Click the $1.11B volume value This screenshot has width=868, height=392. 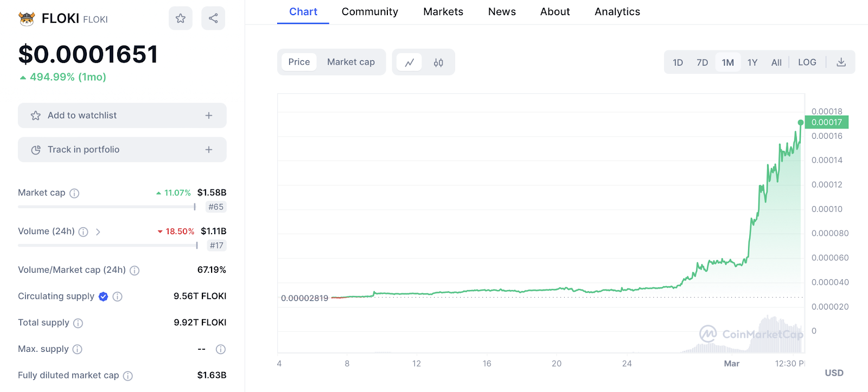(214, 231)
